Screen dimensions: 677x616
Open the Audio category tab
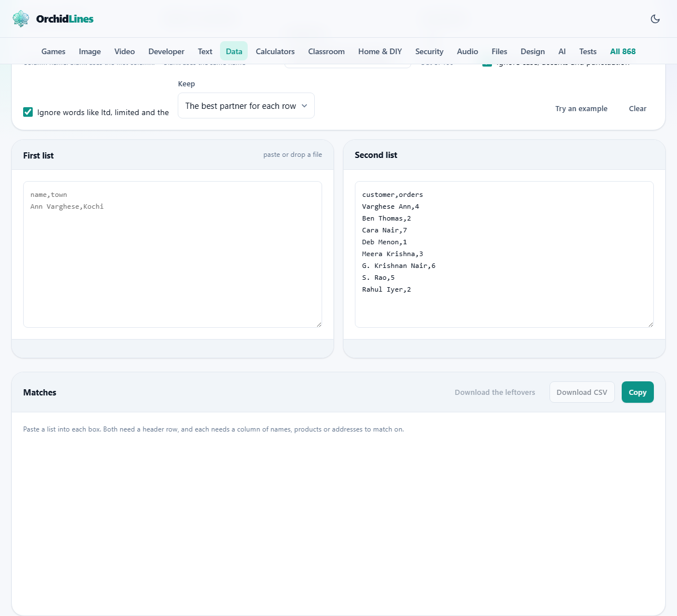[x=468, y=51]
